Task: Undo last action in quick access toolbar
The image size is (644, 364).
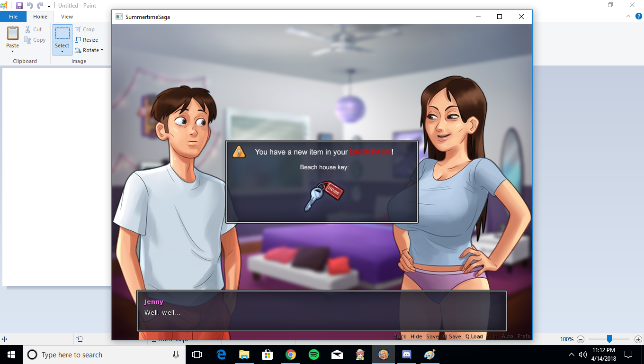Action: click(x=30, y=6)
